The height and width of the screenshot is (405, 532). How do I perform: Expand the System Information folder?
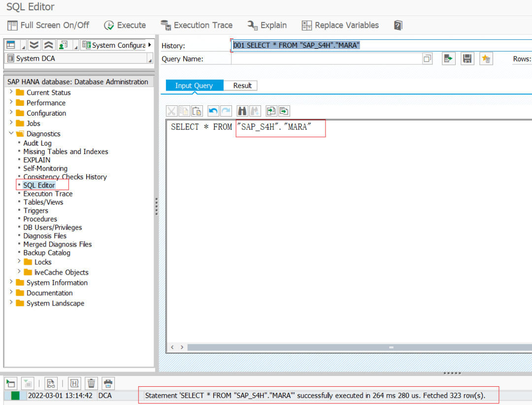coord(11,282)
